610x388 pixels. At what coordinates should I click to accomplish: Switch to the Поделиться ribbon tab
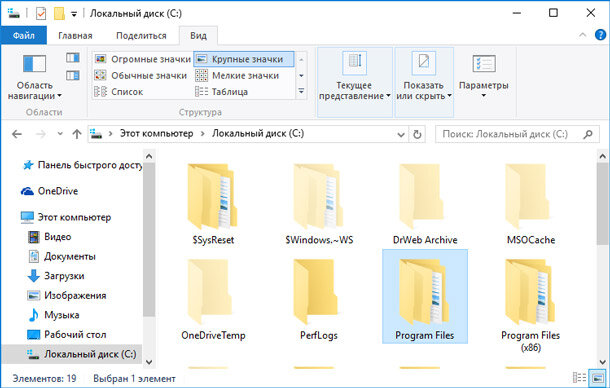(x=141, y=35)
